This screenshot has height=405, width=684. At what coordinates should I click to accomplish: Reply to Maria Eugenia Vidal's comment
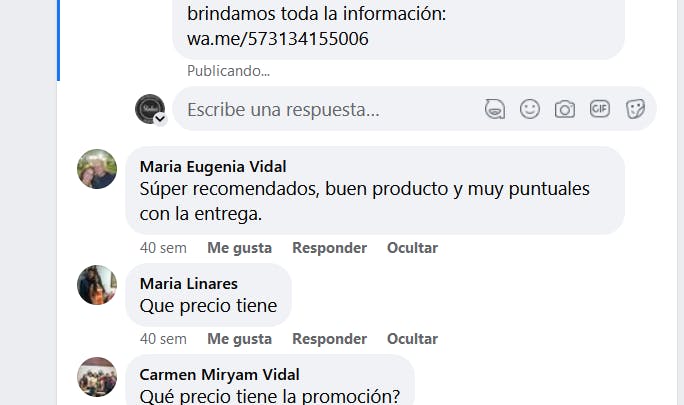(329, 248)
